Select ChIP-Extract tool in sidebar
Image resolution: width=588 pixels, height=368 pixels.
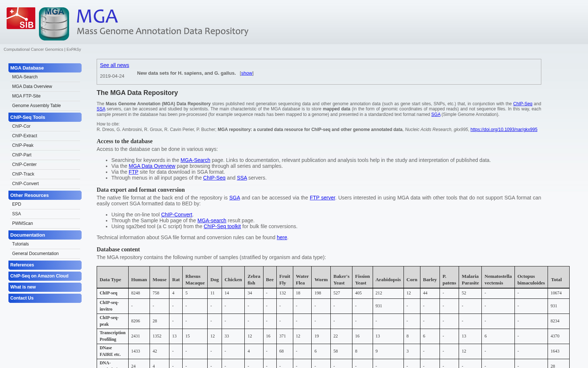(25, 136)
